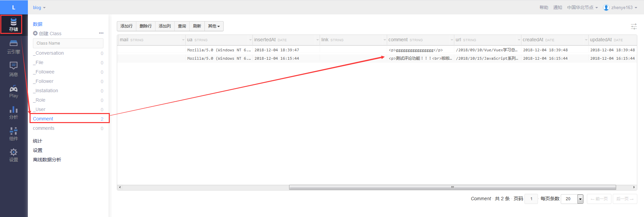Select the _File class
The image size is (644, 217).
68,62
